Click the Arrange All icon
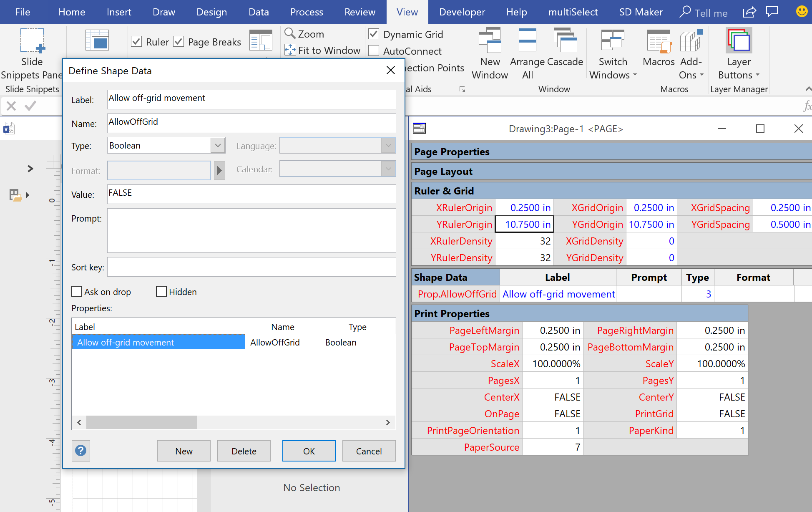 click(527, 40)
